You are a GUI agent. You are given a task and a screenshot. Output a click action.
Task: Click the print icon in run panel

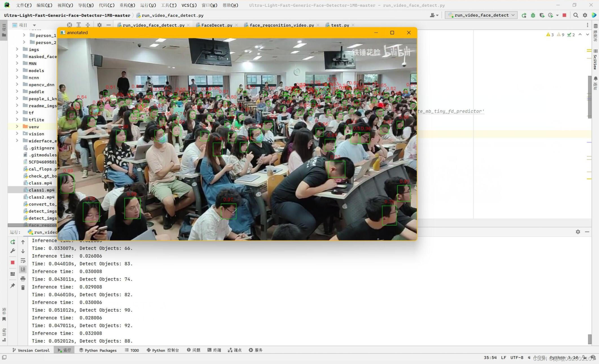(x=23, y=279)
